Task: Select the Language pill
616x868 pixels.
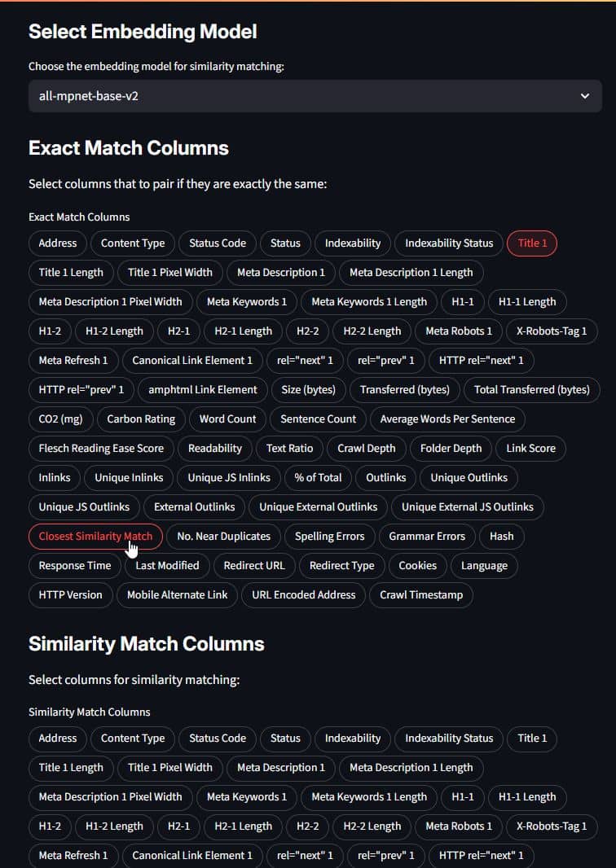Action: [x=484, y=566]
